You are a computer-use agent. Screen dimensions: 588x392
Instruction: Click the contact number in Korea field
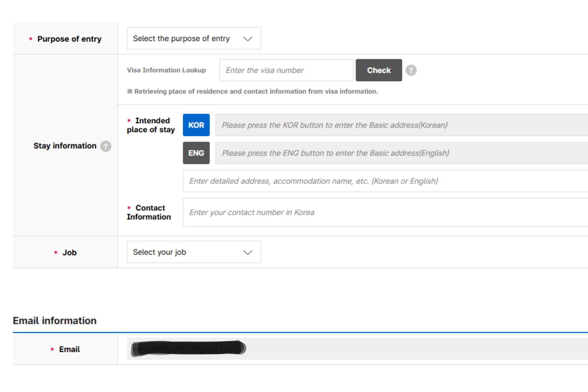[x=385, y=212]
